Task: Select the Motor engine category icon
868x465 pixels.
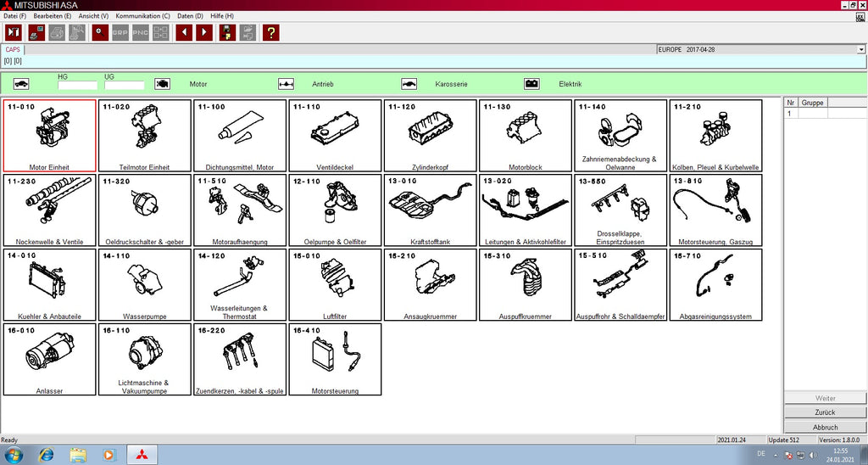Action: click(163, 85)
